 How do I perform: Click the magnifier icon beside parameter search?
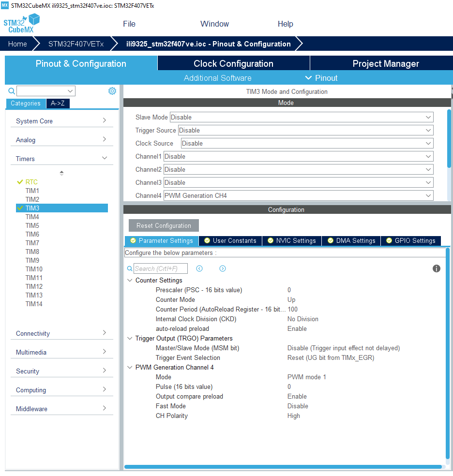(x=130, y=268)
